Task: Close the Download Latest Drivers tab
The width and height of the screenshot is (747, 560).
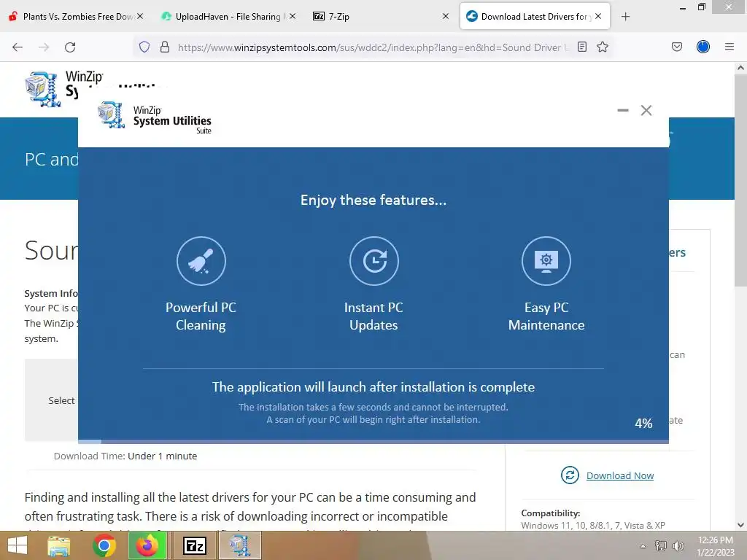Action: click(x=598, y=16)
